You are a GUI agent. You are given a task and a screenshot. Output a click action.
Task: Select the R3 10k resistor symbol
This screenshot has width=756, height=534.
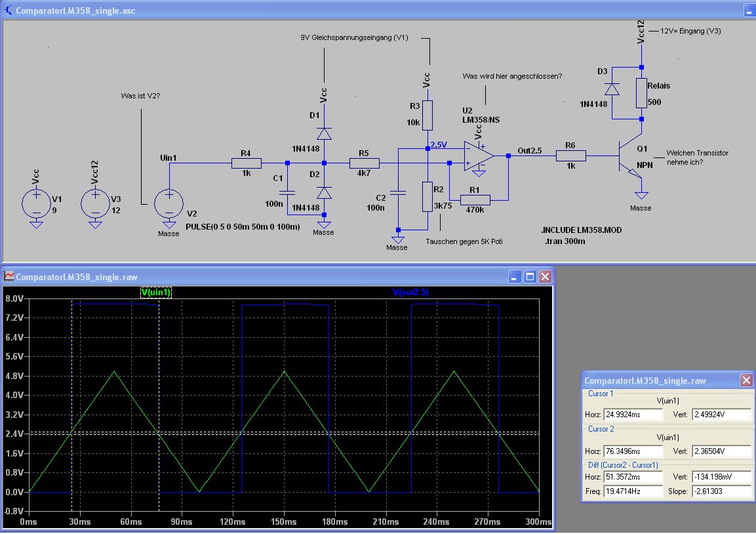(427, 115)
